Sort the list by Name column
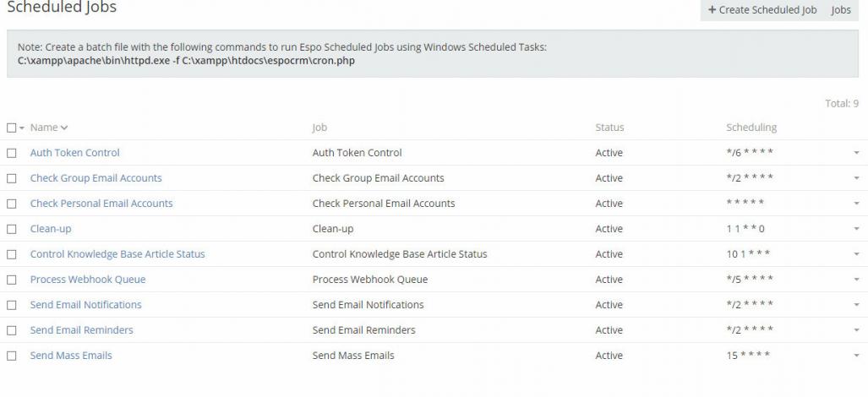The image size is (868, 397). [x=44, y=128]
